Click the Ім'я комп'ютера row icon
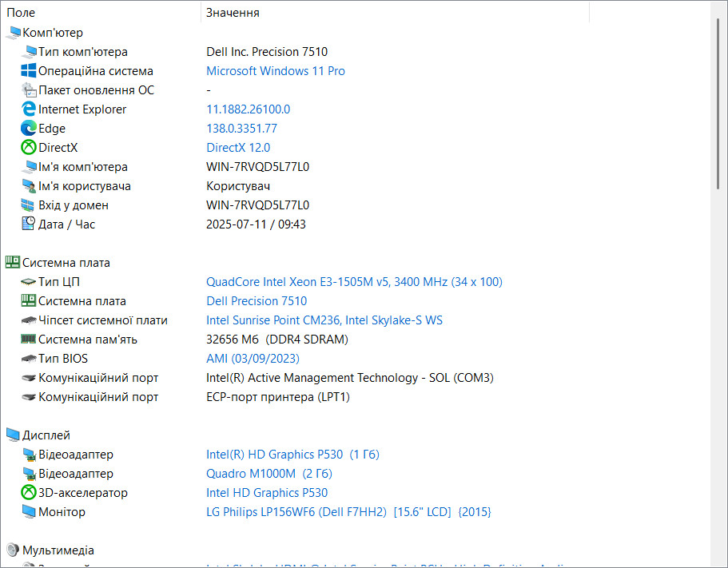This screenshot has height=568, width=728. (x=29, y=167)
